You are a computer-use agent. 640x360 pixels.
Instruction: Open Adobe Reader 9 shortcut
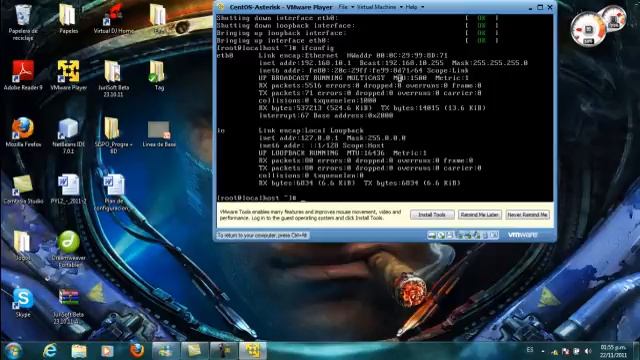coord(23,75)
